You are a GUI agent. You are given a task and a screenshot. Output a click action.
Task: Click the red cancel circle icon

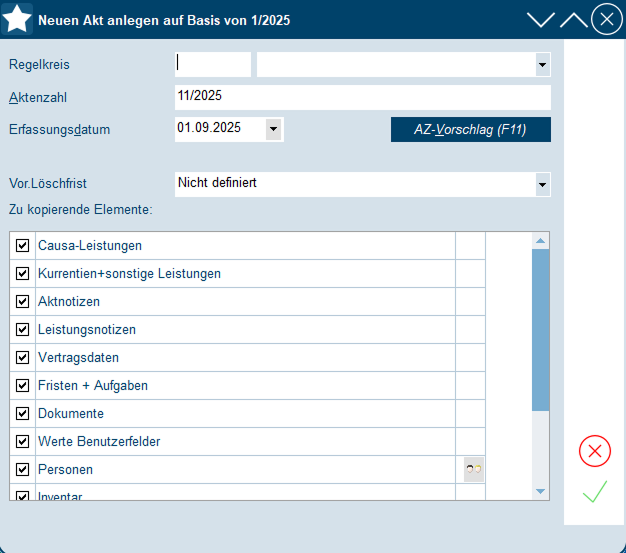point(595,451)
